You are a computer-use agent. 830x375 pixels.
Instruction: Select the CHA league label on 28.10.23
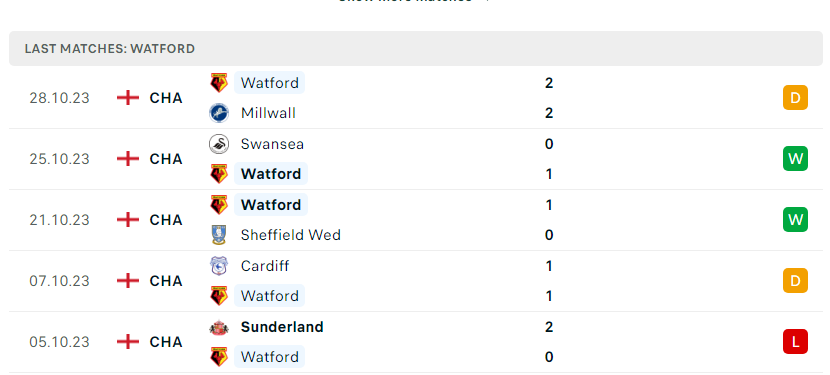pos(166,98)
